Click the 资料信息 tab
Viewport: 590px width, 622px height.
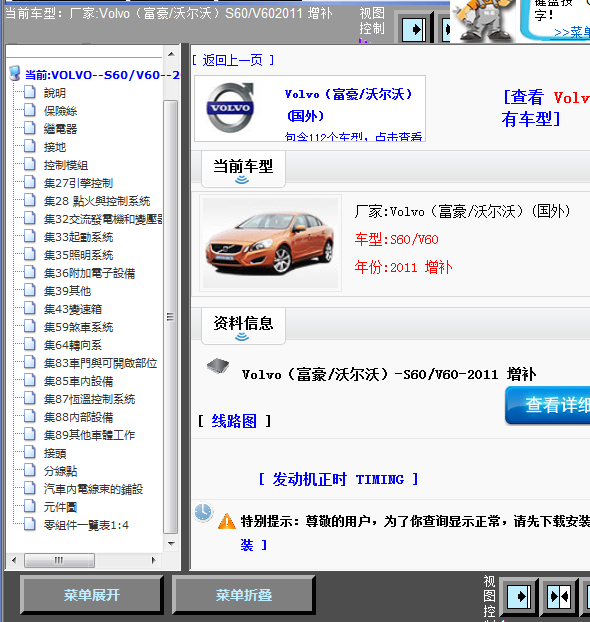[x=243, y=325]
